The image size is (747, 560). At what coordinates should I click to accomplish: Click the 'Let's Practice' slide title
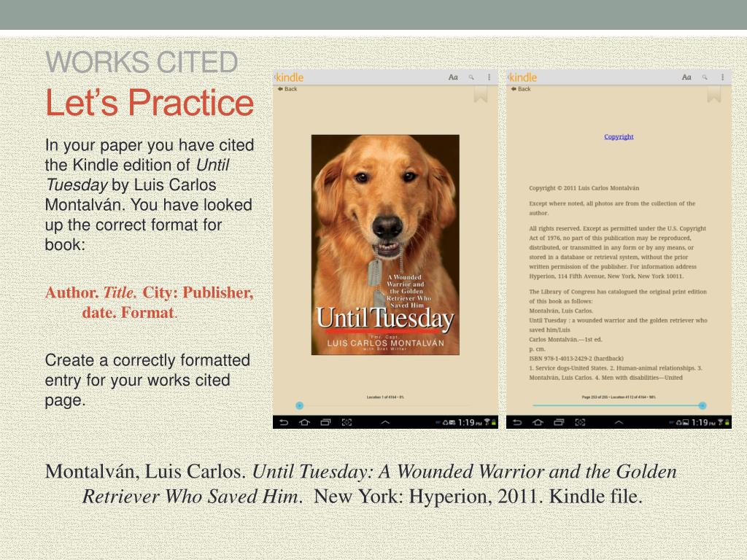coord(150,102)
